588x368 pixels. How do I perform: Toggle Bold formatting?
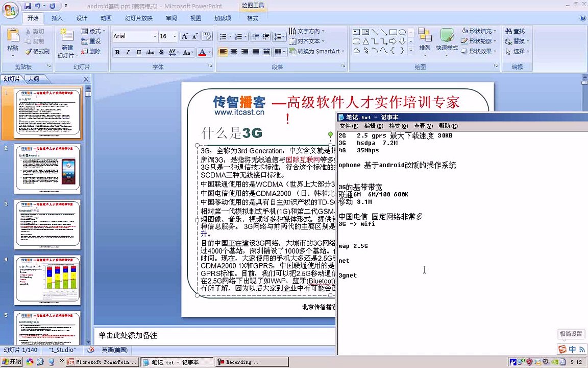click(x=117, y=52)
